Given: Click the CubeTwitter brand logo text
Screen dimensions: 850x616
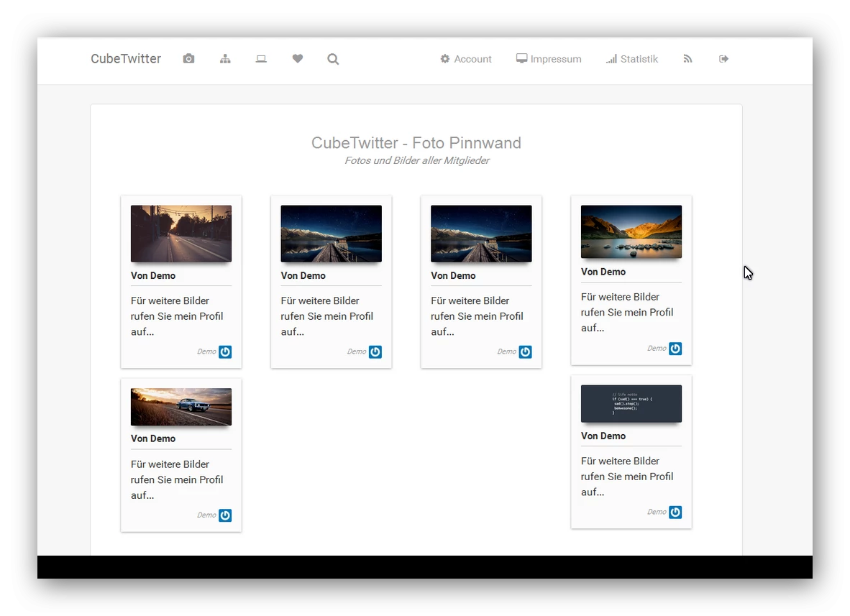Looking at the screenshot, I should [126, 58].
